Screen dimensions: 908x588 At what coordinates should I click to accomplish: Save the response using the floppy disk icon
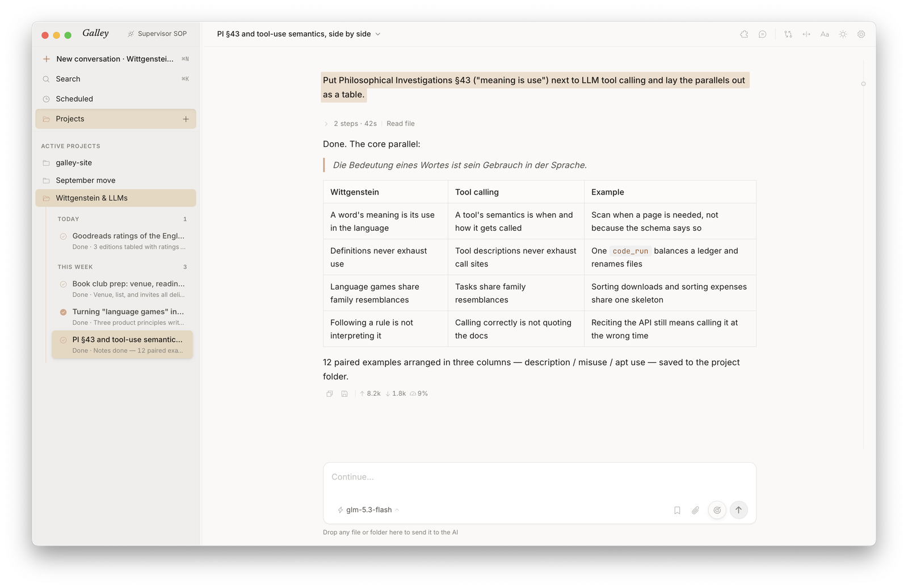(x=344, y=394)
